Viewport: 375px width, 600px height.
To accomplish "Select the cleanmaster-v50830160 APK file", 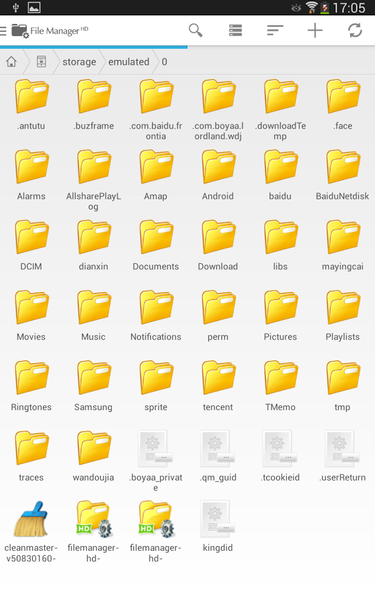I will click(31, 531).
